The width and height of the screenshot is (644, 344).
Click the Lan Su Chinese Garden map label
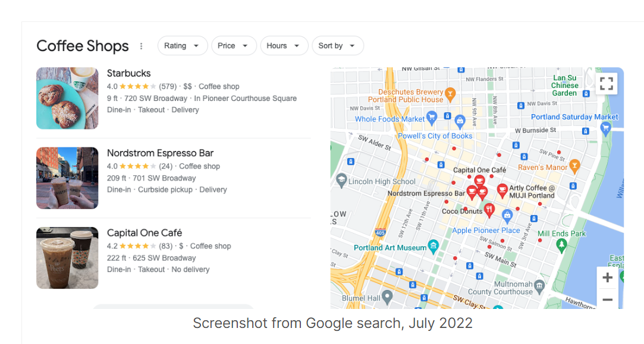pyautogui.click(x=565, y=86)
